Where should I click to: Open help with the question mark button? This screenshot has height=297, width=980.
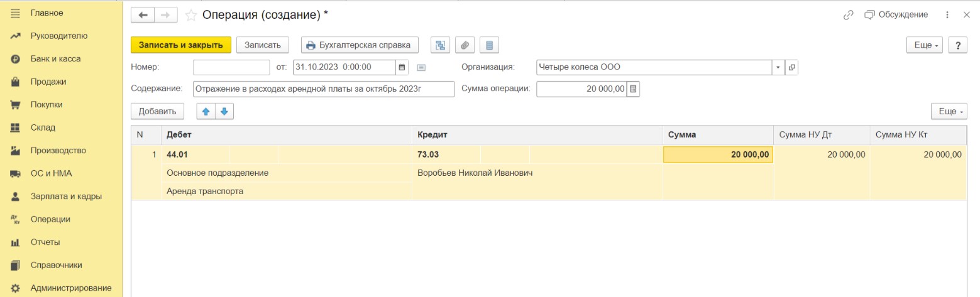click(957, 45)
